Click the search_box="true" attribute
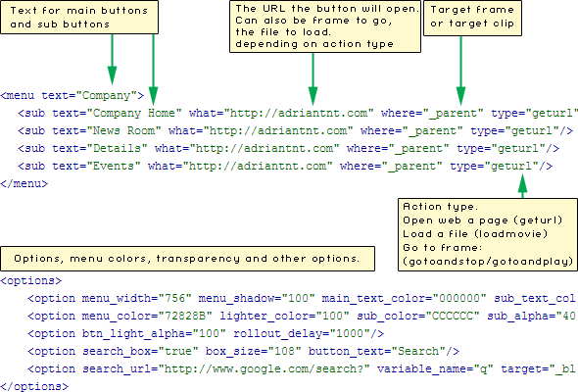 click(140, 351)
